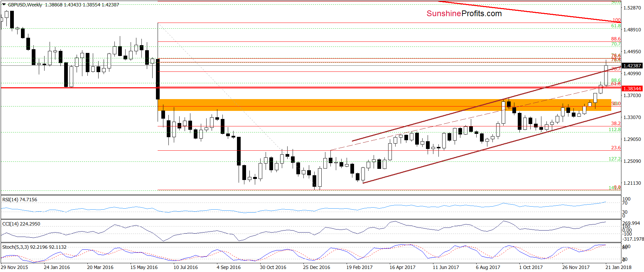
Task: Click the 1.52870 price axis label
Action: pyautogui.click(x=632, y=8)
